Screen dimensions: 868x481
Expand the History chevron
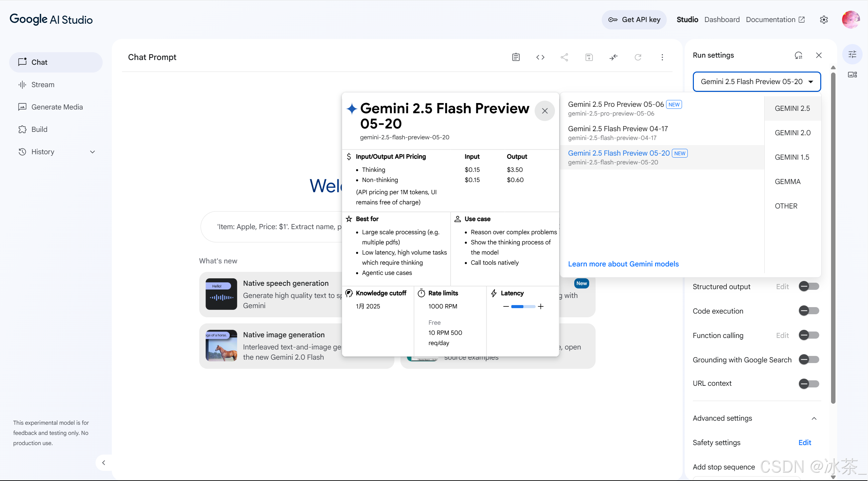[92, 152]
